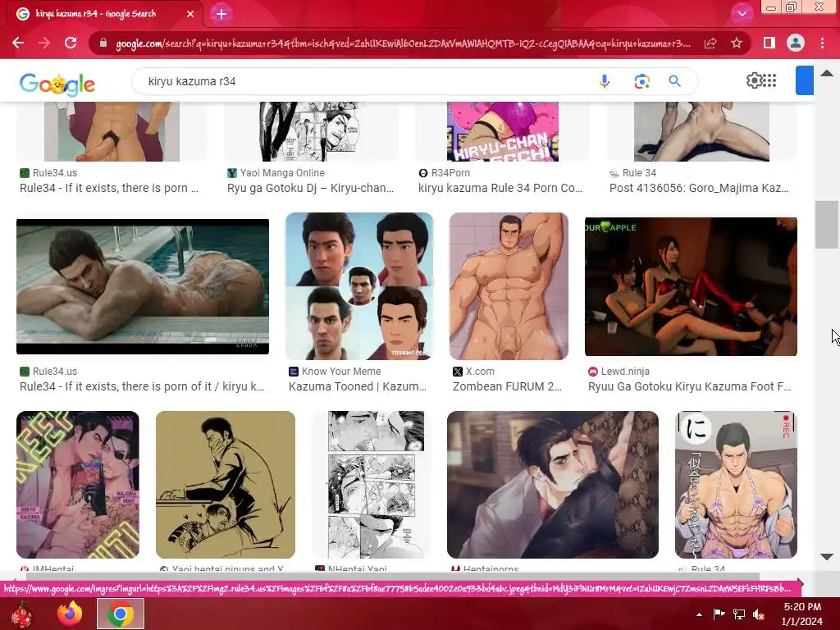Switch to Chrome in the taskbar
This screenshot has height=630, width=840.
point(121,614)
